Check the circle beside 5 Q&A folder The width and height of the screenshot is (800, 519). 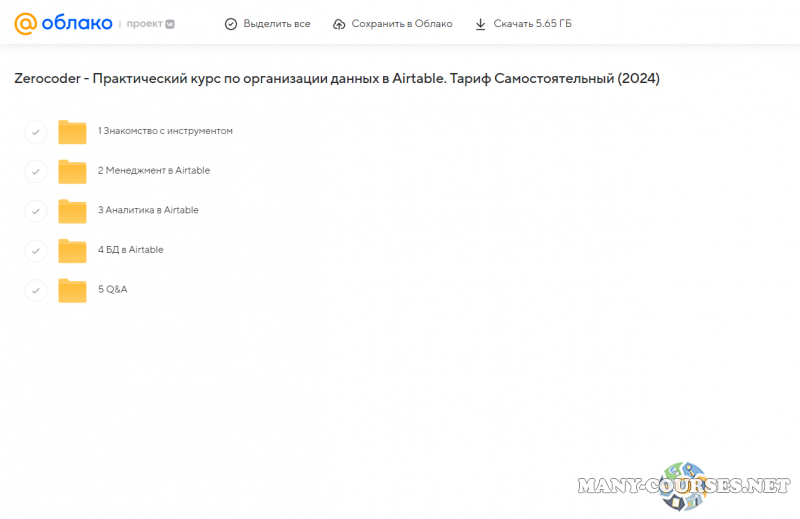tap(35, 290)
